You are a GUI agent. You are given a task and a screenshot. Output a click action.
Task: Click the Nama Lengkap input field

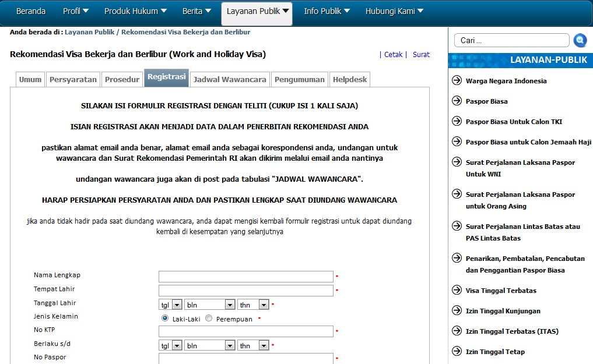point(246,277)
